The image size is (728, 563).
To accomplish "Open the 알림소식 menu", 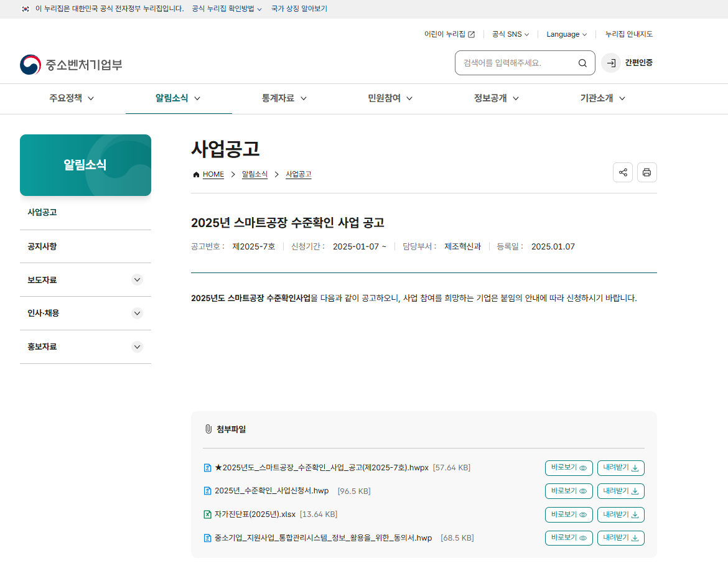I will (x=179, y=98).
